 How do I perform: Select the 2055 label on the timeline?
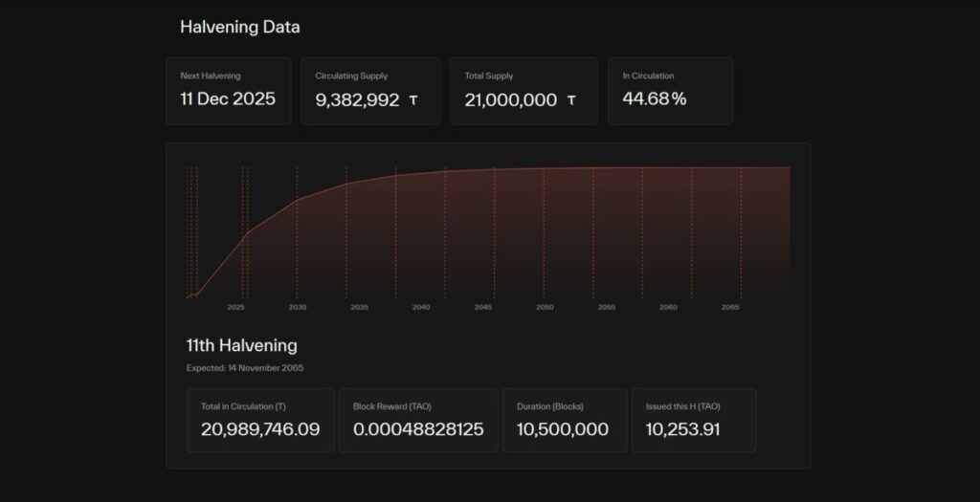point(607,307)
